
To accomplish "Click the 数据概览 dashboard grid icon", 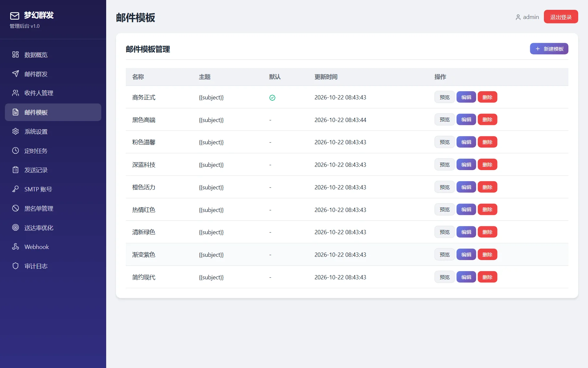I will (x=15, y=55).
